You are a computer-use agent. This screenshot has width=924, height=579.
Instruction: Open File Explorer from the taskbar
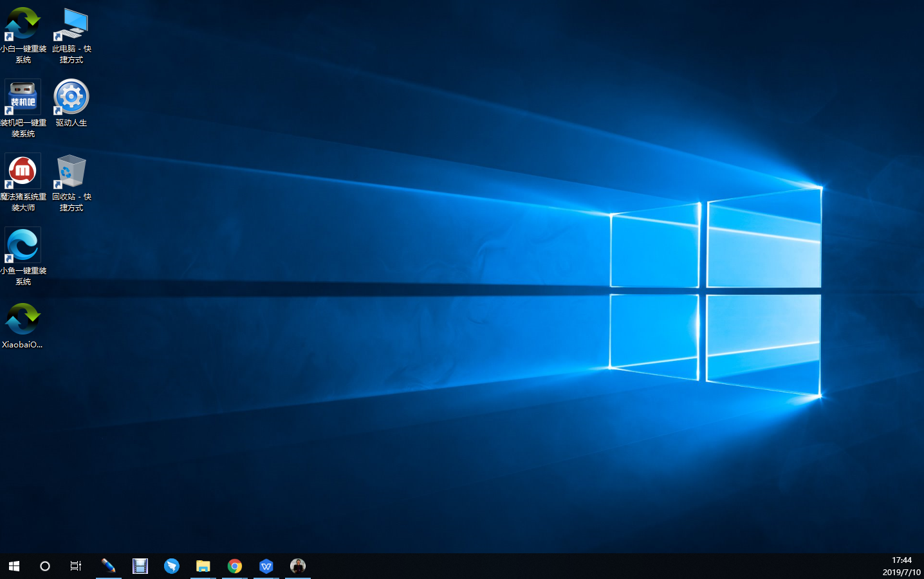click(x=203, y=566)
